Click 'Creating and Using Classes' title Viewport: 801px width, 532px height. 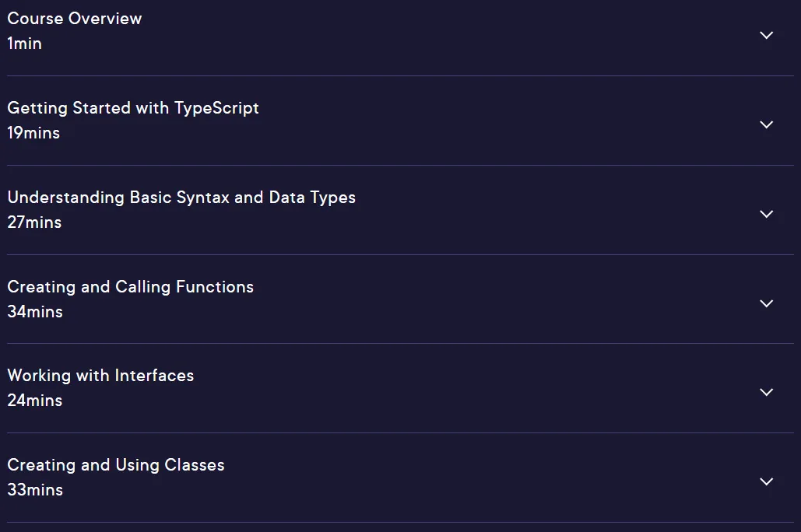[x=116, y=465]
